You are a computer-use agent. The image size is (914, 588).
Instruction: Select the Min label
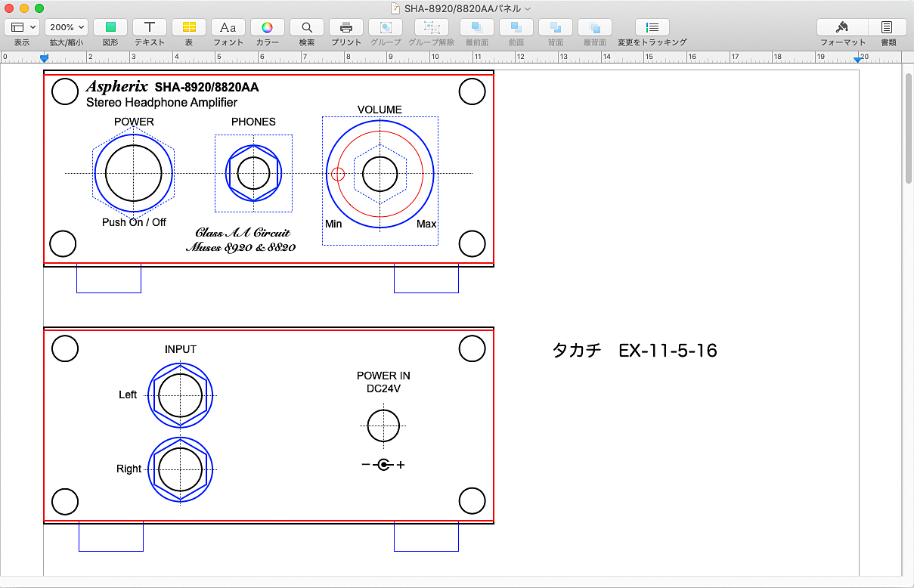[x=333, y=224]
